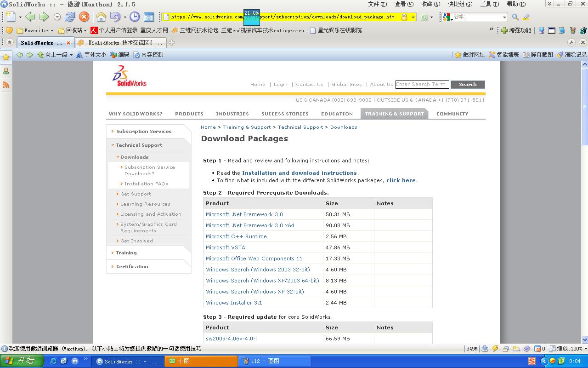The height and width of the screenshot is (368, 588).
Task: Expand the 回收站 bookmarks folder dropdown
Action: (85, 31)
